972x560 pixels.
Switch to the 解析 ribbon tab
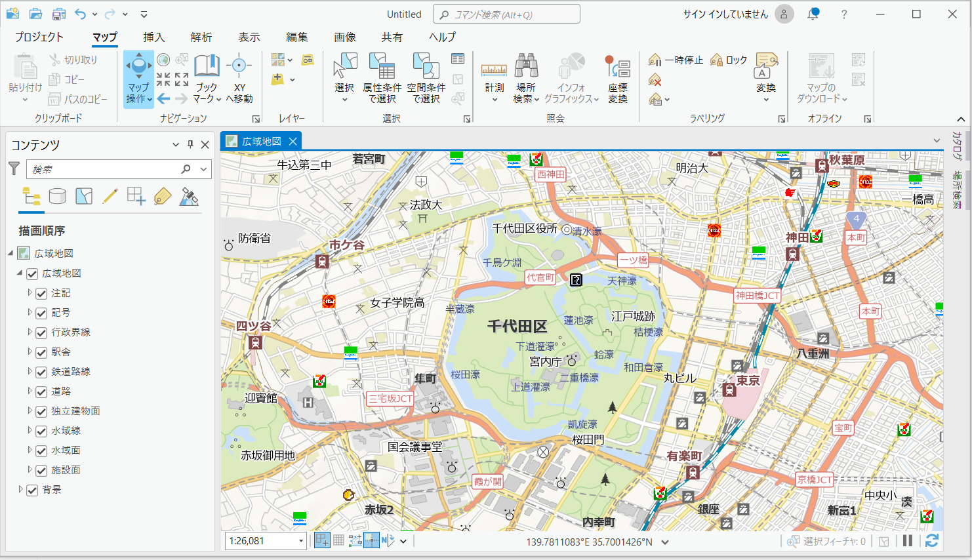tap(201, 37)
